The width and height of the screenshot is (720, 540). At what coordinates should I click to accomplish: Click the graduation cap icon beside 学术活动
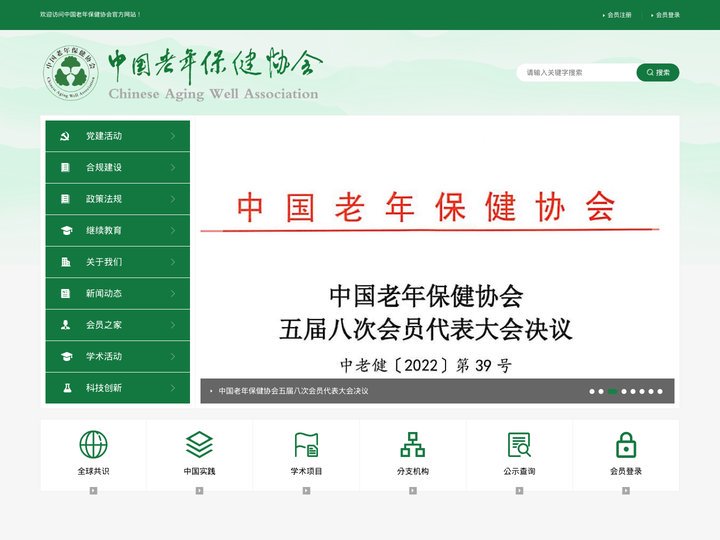tap(67, 356)
